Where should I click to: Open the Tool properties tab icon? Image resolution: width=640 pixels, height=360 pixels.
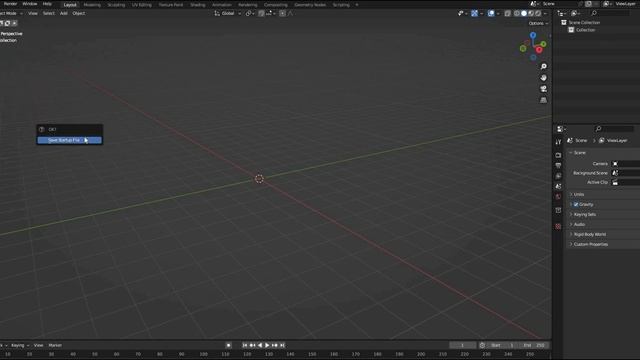click(558, 142)
